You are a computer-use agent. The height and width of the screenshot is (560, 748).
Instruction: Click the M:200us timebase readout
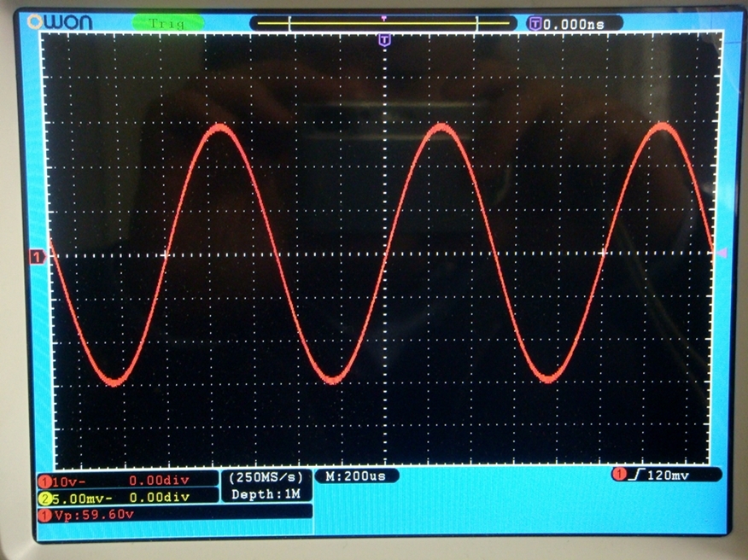pyautogui.click(x=355, y=476)
